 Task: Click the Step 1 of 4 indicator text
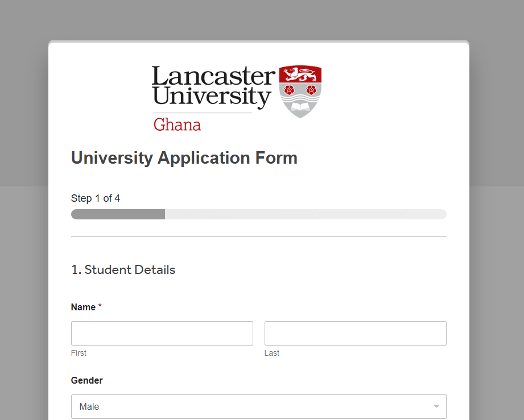96,198
